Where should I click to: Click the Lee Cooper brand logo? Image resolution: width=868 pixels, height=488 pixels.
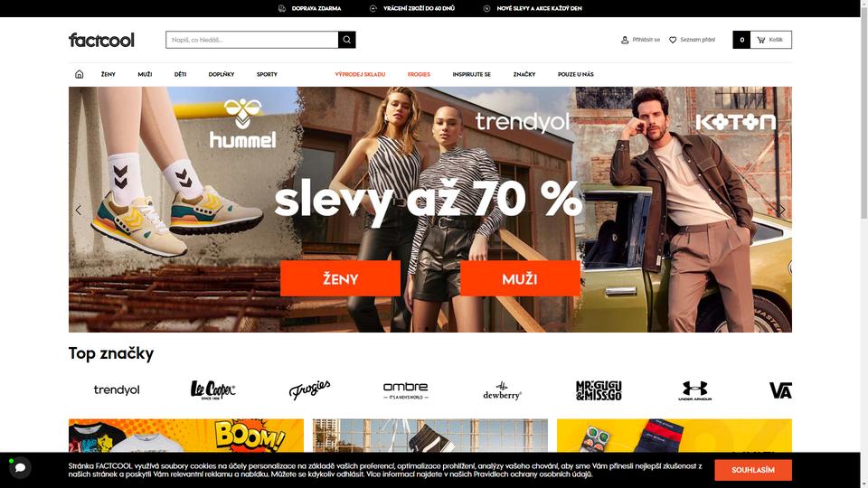[x=212, y=390]
